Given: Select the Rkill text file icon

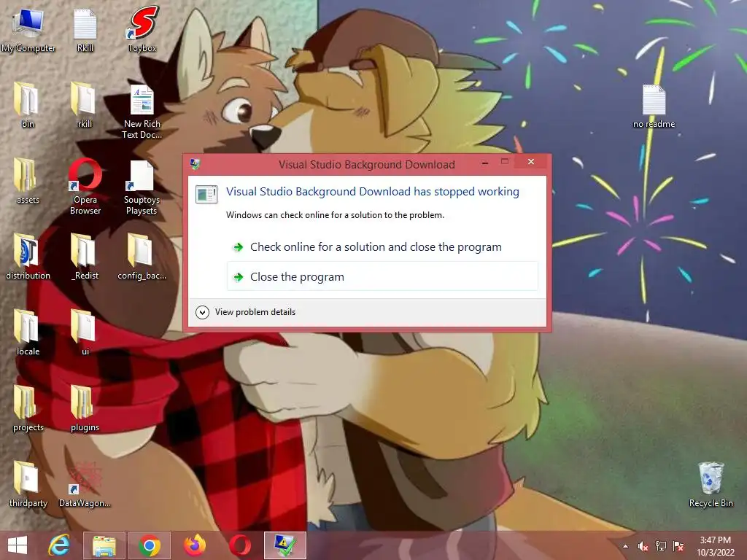Looking at the screenshot, I should [x=85, y=29].
